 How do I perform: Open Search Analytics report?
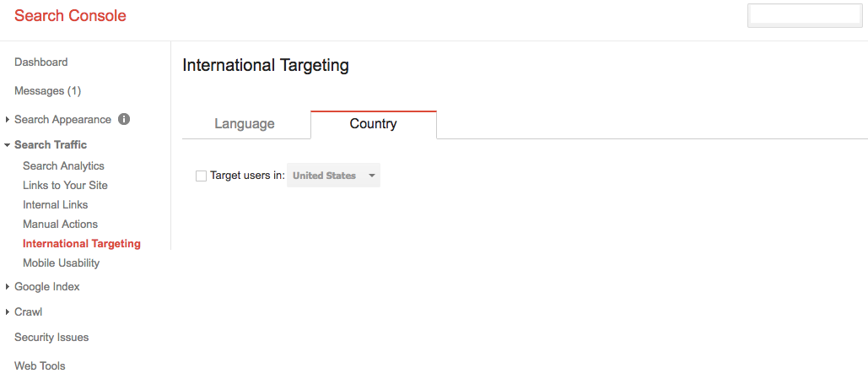[x=63, y=165]
